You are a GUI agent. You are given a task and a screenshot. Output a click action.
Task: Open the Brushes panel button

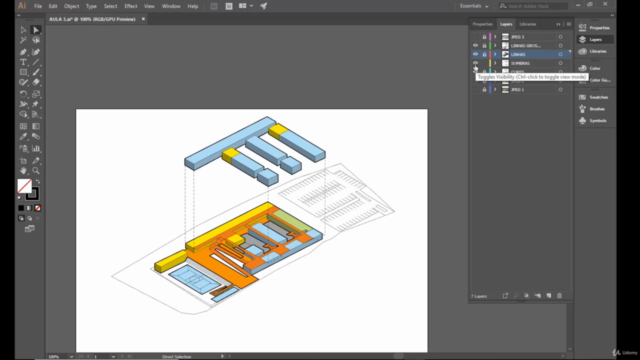pyautogui.click(x=594, y=109)
